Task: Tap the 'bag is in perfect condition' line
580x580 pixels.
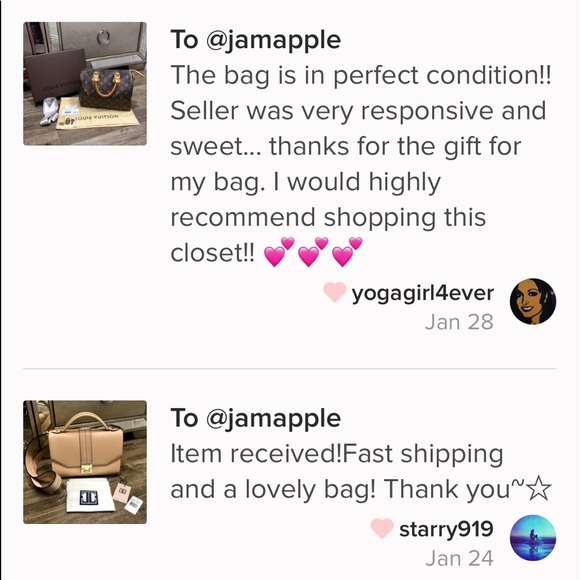Action: pyautogui.click(x=361, y=75)
